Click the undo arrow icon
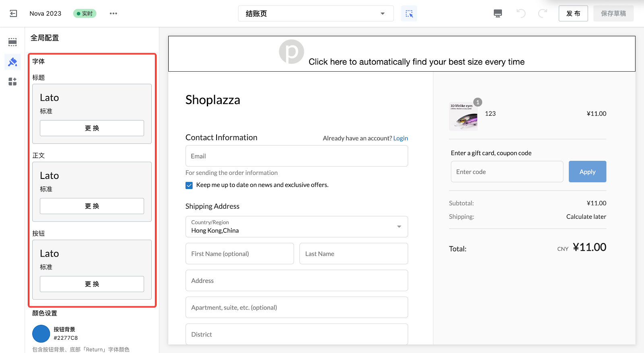The height and width of the screenshot is (353, 644). tap(521, 13)
